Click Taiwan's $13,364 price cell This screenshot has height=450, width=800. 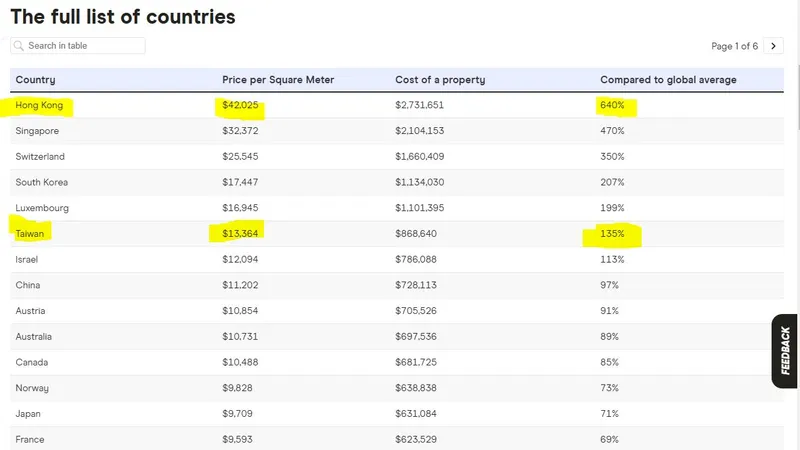tap(240, 234)
